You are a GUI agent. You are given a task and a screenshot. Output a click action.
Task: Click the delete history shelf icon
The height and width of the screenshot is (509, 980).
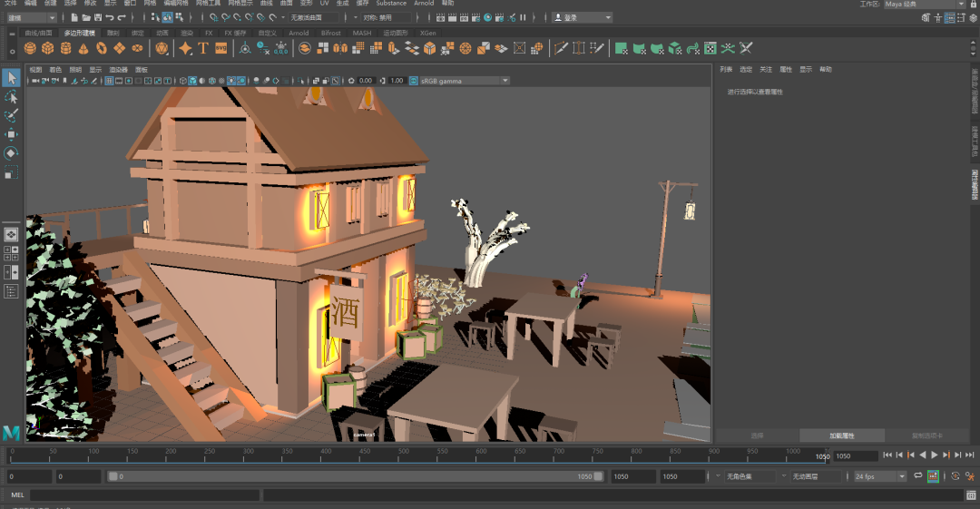263,48
